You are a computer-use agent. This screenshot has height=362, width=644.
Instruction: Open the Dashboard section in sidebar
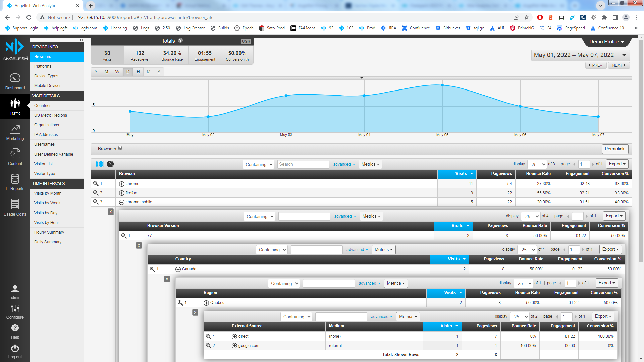coord(15,82)
